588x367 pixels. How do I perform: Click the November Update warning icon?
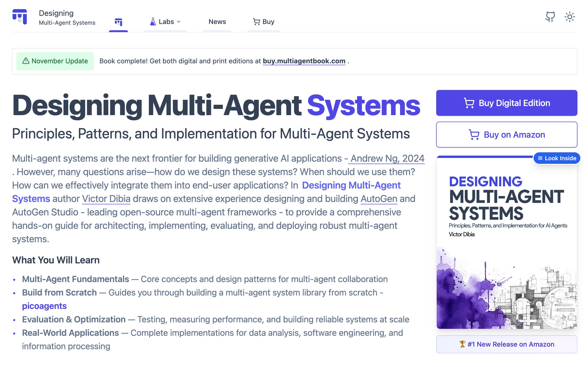(26, 61)
